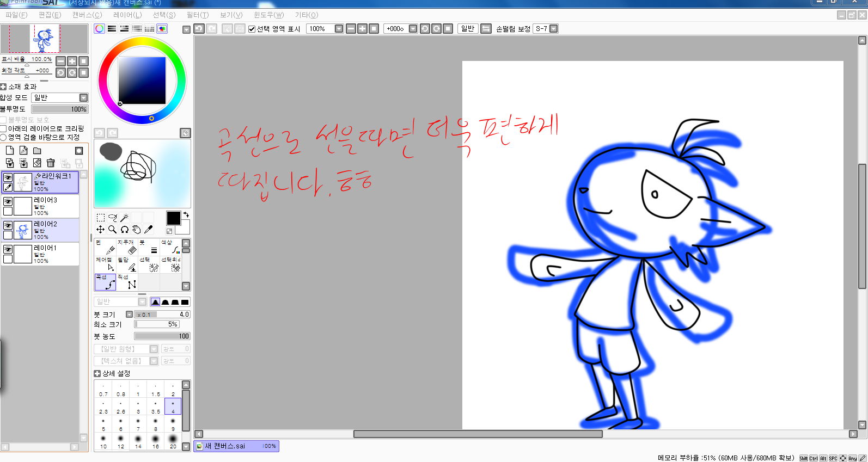
Task: Click the flip view horizontally button
Action: click(486, 29)
